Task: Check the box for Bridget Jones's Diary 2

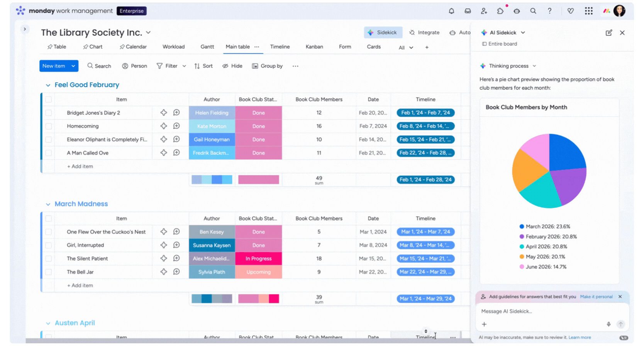Action: tap(49, 113)
